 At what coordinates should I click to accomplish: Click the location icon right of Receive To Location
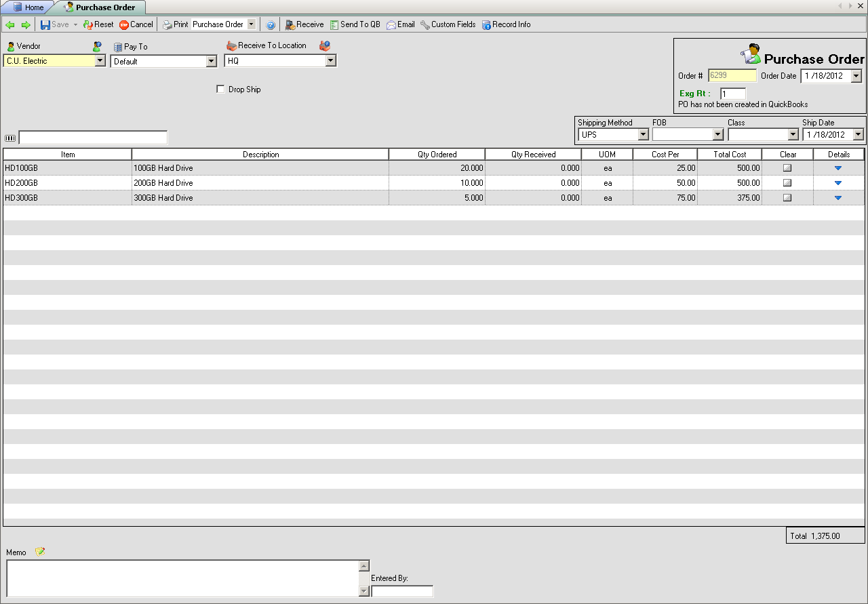(325, 45)
